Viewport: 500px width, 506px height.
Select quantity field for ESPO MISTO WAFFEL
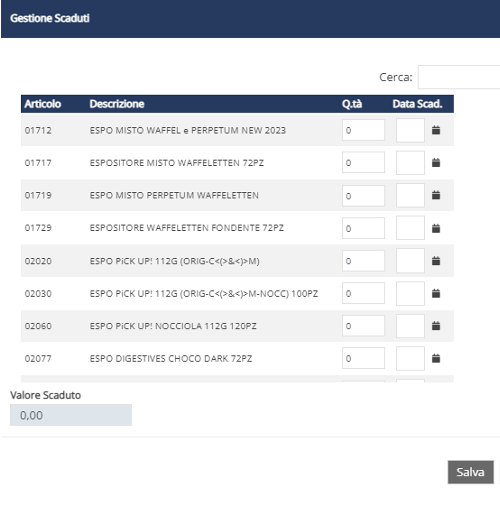click(363, 130)
